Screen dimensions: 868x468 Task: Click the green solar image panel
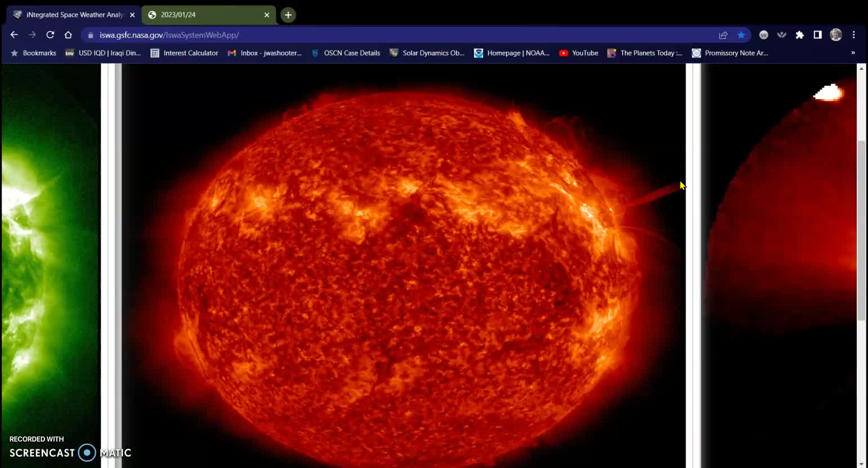point(51,265)
